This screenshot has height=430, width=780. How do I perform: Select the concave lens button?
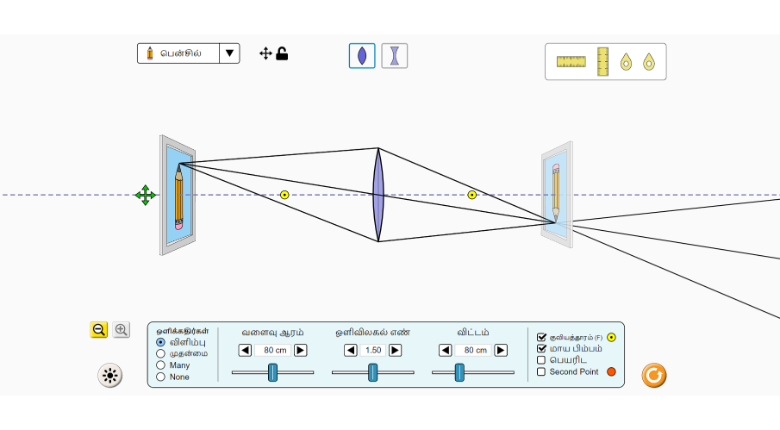tap(395, 56)
